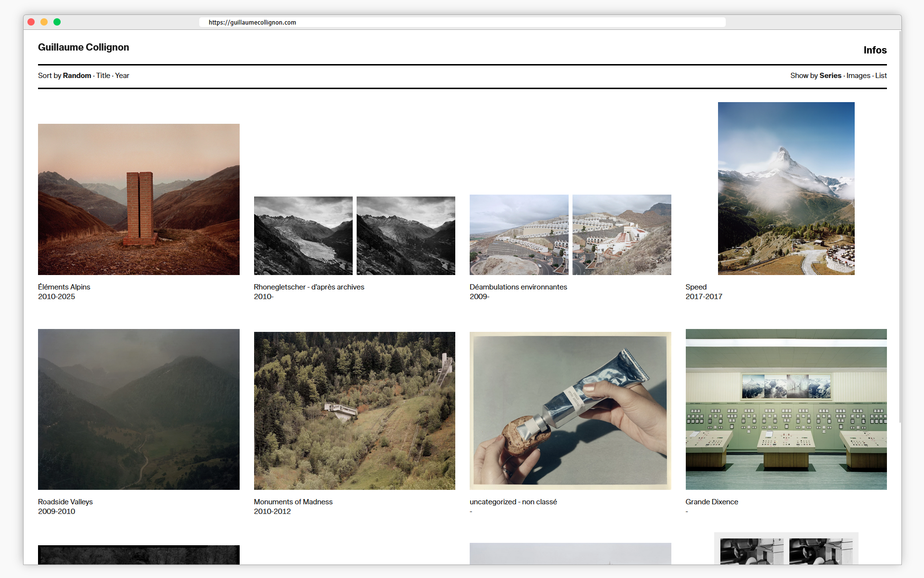Click the Guillaume Collignon site title
Screen dimensions: 924x578
[83, 47]
